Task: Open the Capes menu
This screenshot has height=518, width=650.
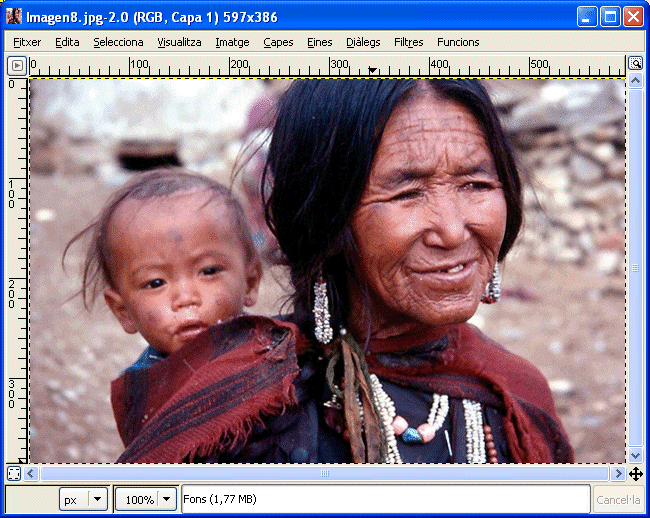Action: coord(278,42)
